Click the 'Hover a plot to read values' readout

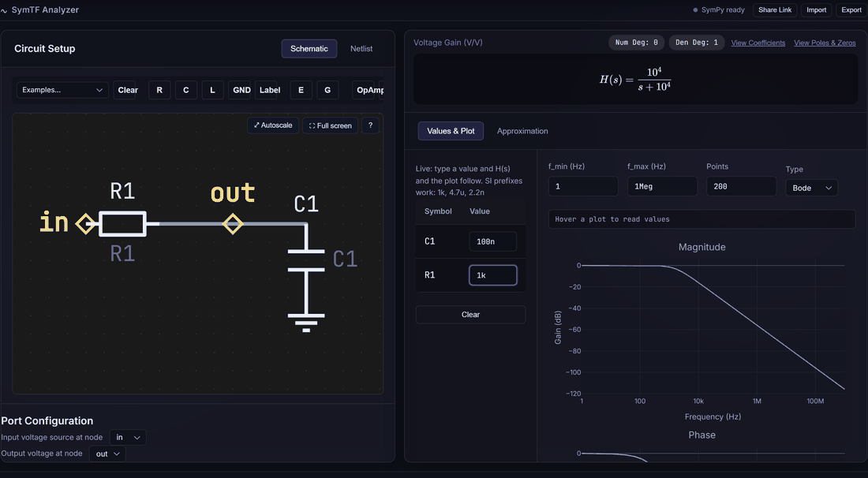pos(702,219)
